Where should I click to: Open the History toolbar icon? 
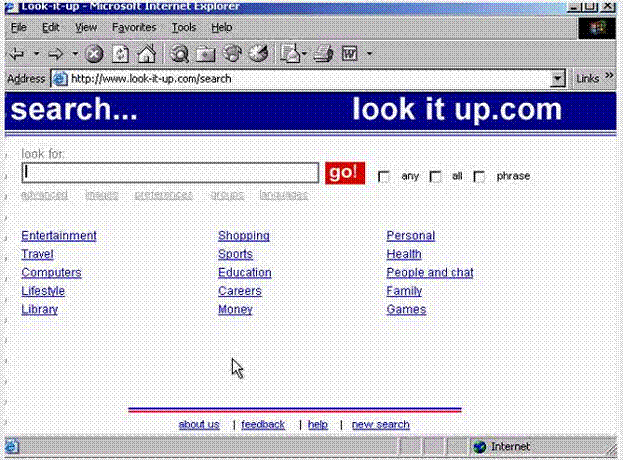click(259, 54)
